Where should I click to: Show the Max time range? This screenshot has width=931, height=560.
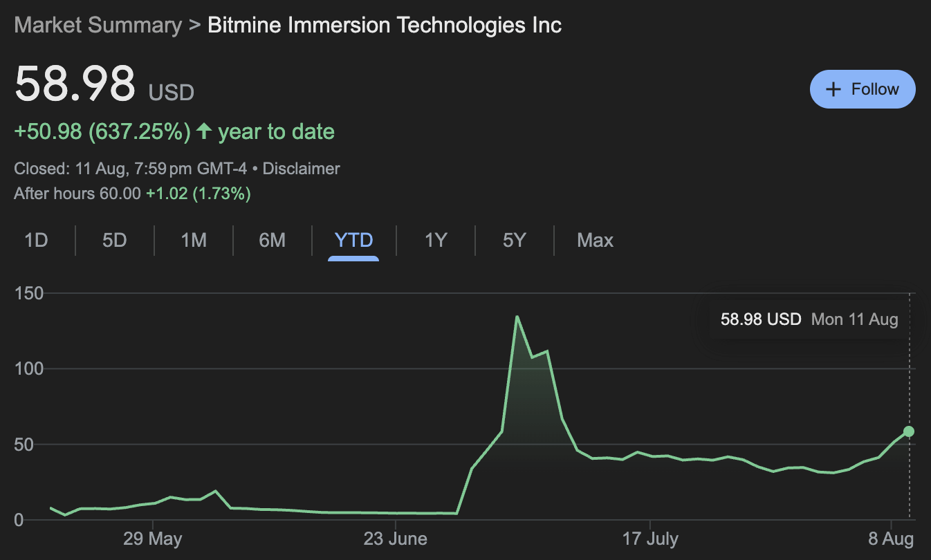595,241
